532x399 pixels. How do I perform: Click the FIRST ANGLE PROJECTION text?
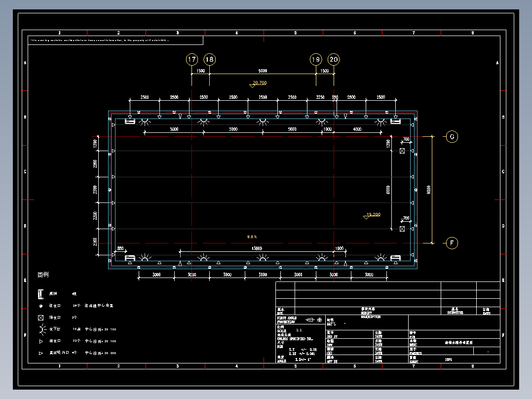click(x=287, y=320)
